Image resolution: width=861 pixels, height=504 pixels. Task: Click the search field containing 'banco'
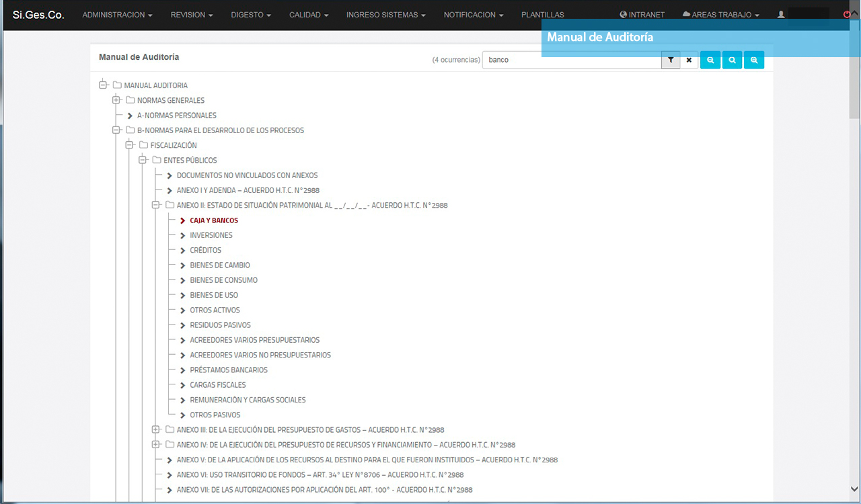coord(572,60)
